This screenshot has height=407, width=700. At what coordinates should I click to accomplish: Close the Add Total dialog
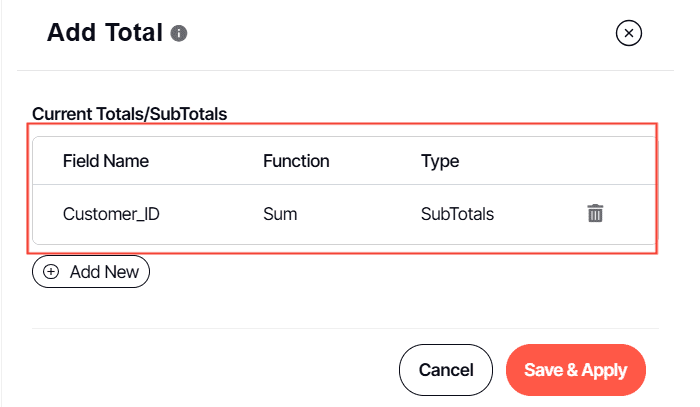point(628,34)
